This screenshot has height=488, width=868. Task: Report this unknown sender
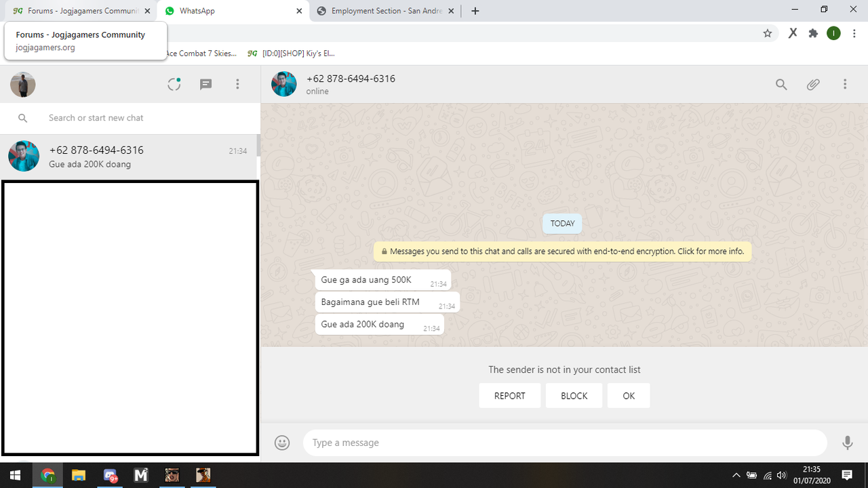(510, 396)
